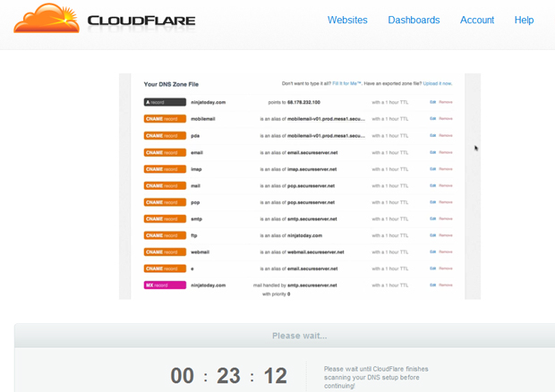Edit the MX record for ninjatoday.com
Screen dimensions: 555x392
432,285
